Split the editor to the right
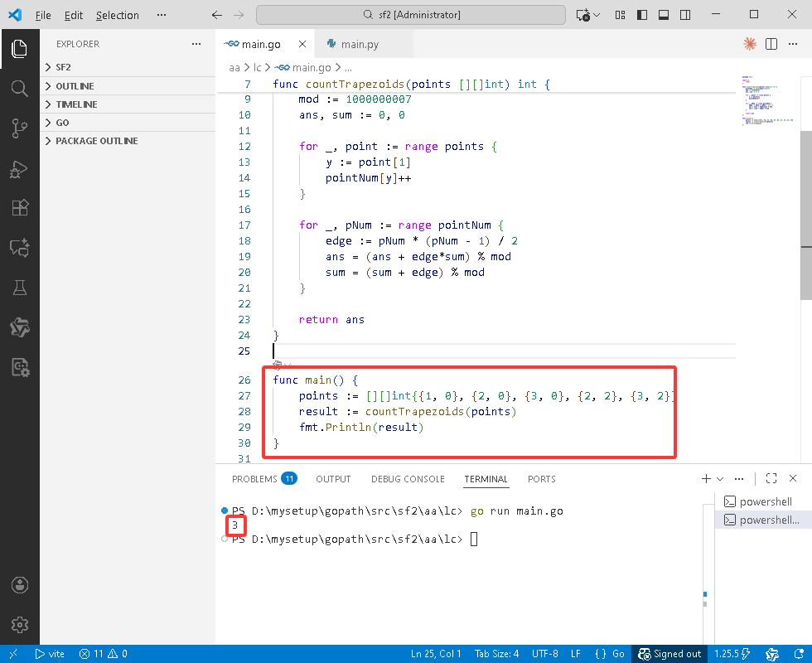The width and height of the screenshot is (812, 663). pos(771,44)
